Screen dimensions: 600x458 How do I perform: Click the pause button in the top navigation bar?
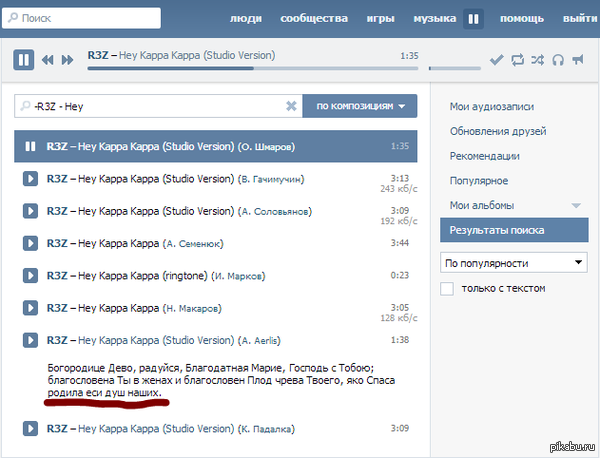coord(473,18)
